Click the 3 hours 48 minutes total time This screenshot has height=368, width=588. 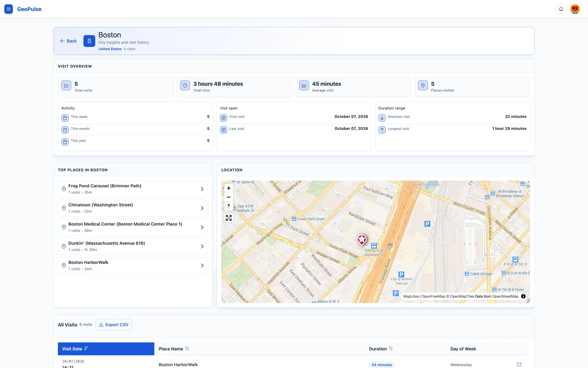[218, 84]
